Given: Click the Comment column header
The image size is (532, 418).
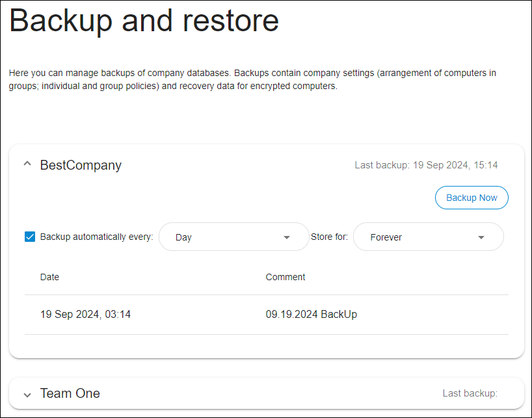Looking at the screenshot, I should [286, 277].
